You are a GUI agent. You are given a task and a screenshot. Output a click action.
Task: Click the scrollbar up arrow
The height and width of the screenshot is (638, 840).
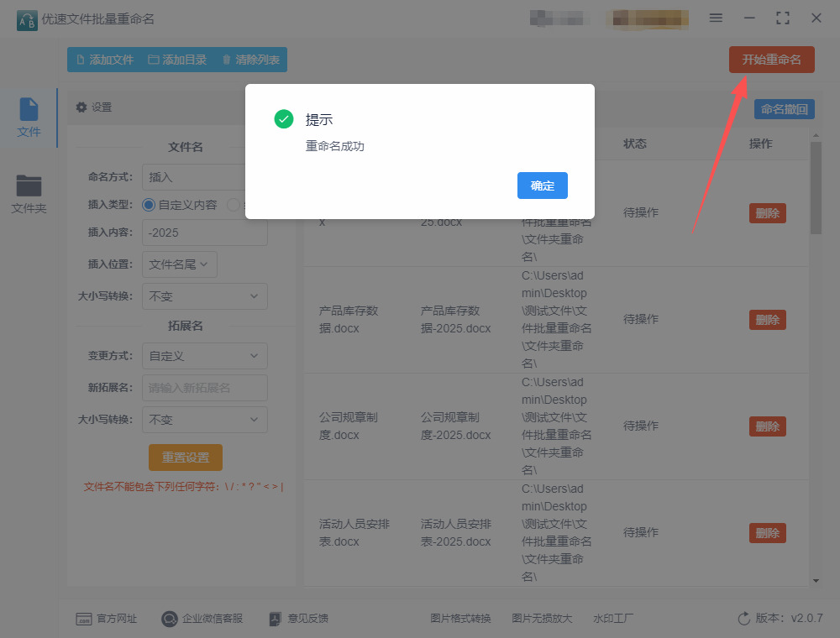click(816, 136)
